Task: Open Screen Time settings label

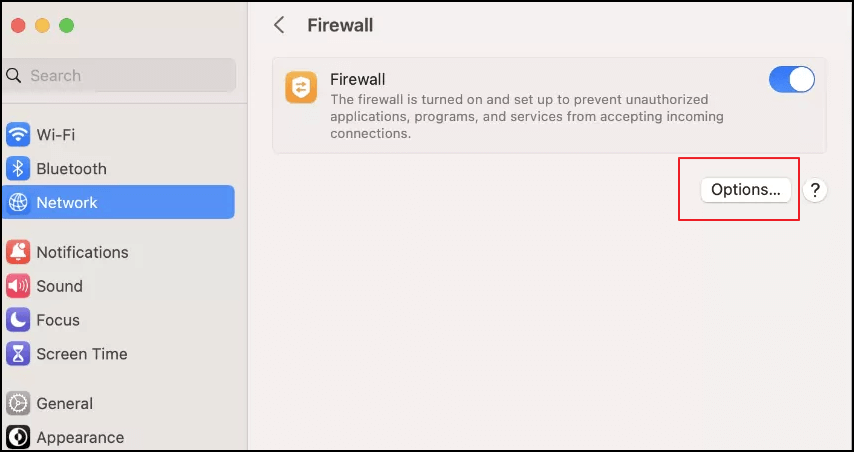Action: [82, 354]
